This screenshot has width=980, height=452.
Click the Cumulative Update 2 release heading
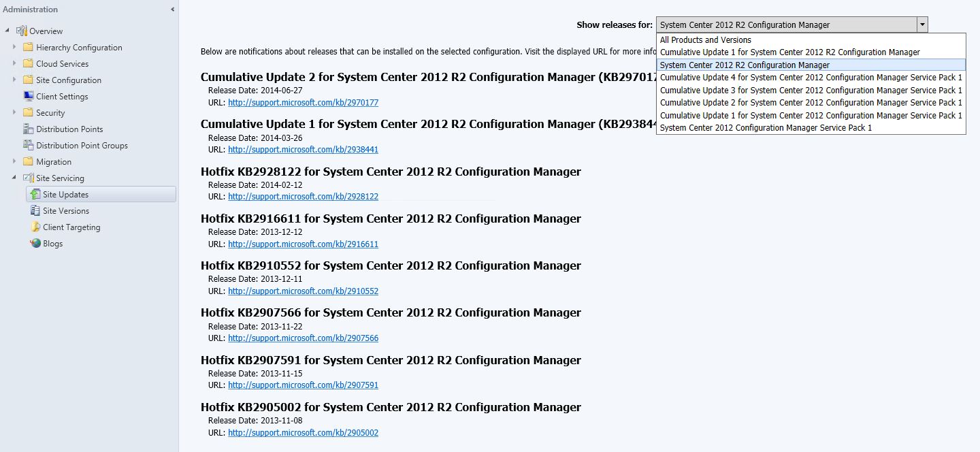coord(428,77)
